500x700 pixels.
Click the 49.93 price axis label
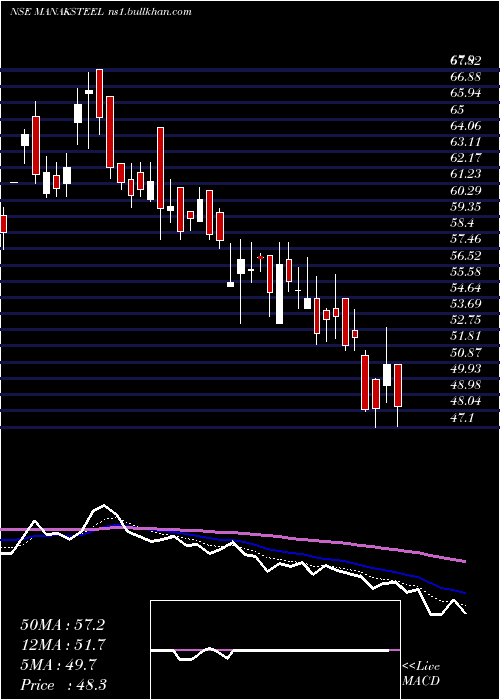tap(466, 369)
